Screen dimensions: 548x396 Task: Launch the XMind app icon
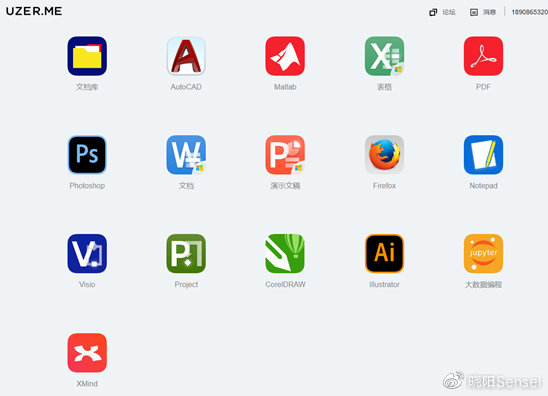(87, 353)
